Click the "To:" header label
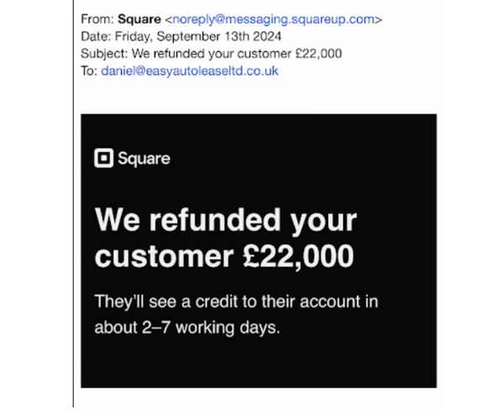 [x=89, y=71]
